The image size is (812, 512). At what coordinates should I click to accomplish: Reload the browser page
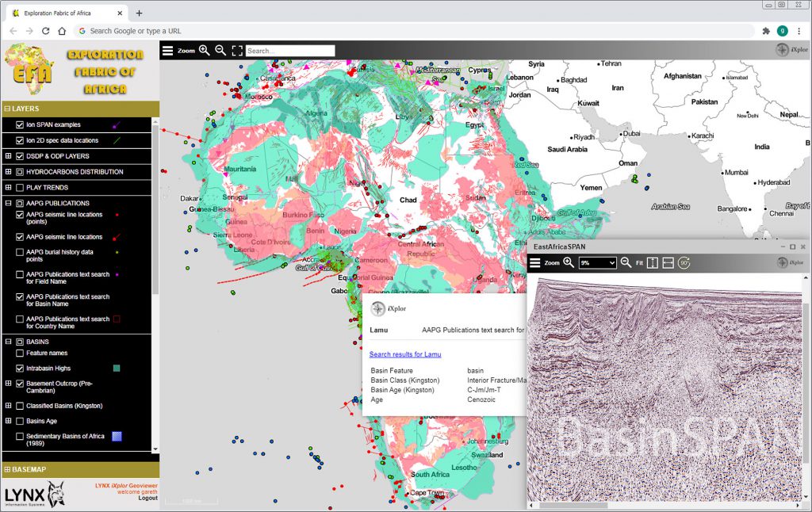[x=45, y=31]
